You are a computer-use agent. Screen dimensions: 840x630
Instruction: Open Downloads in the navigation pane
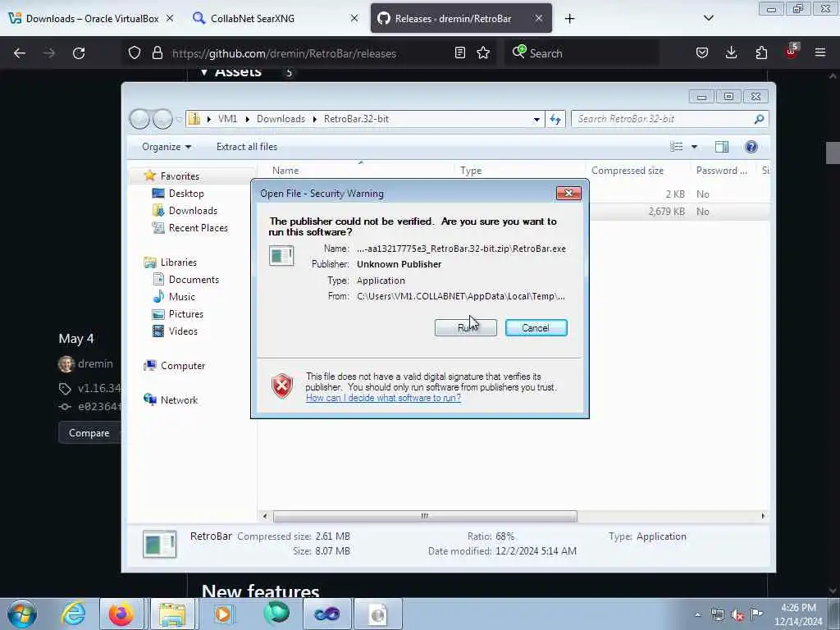click(193, 211)
